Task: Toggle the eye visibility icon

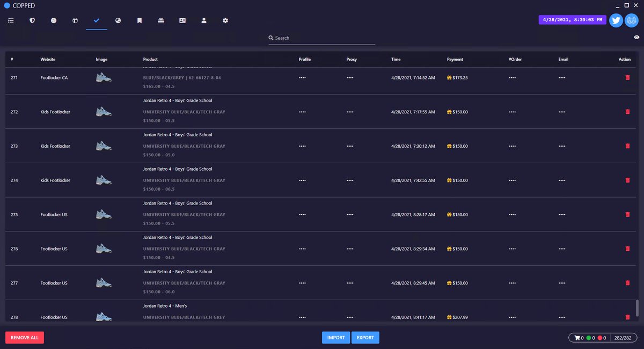Action: pyautogui.click(x=636, y=37)
